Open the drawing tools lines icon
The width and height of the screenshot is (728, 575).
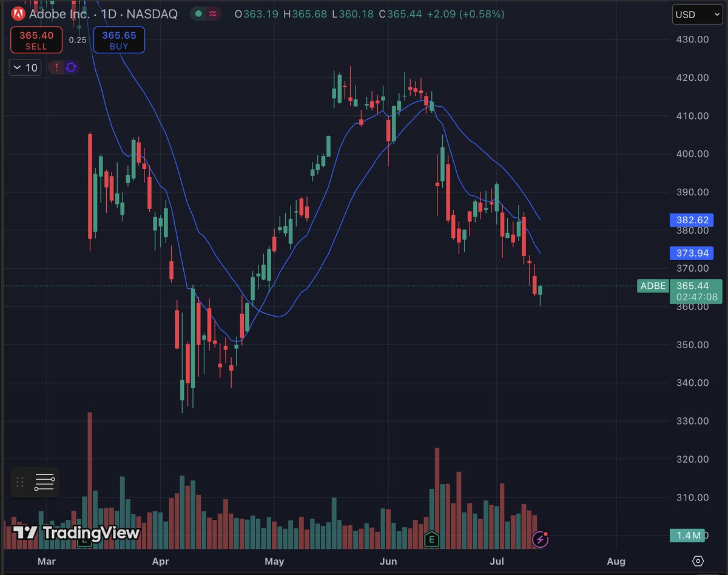click(x=45, y=482)
